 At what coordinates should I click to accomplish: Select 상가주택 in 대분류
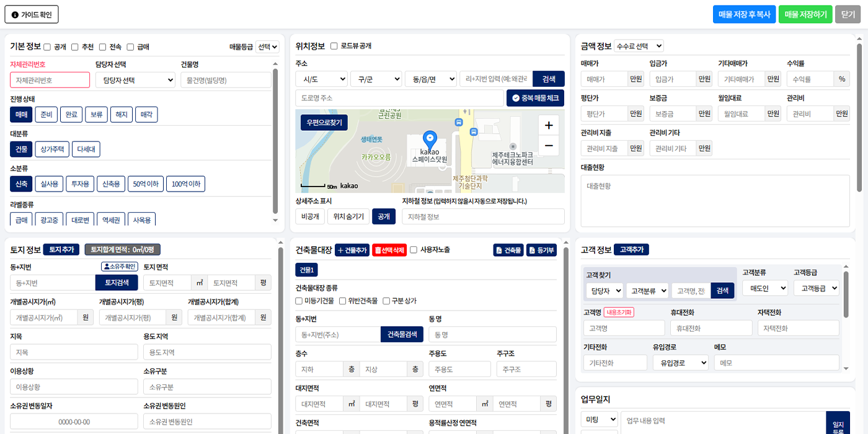tap(52, 149)
